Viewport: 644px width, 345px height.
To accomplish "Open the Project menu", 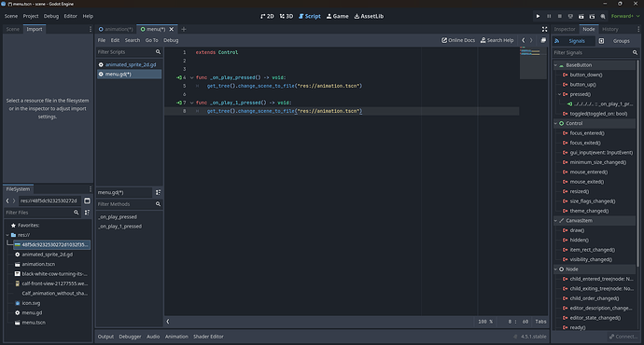I will (x=31, y=16).
